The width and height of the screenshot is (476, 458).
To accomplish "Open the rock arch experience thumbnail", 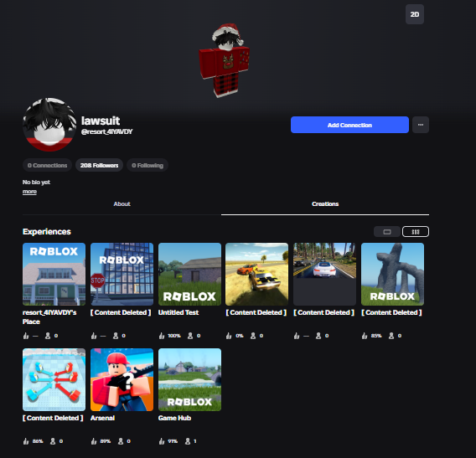I will coord(392,274).
